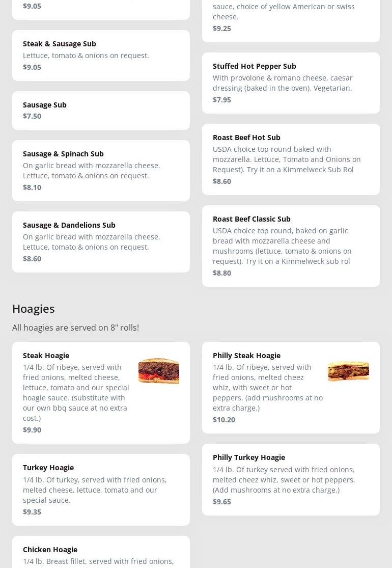Select the Philly Turkey Hoagie card
The height and width of the screenshot is (568, 392).
pos(291,479)
